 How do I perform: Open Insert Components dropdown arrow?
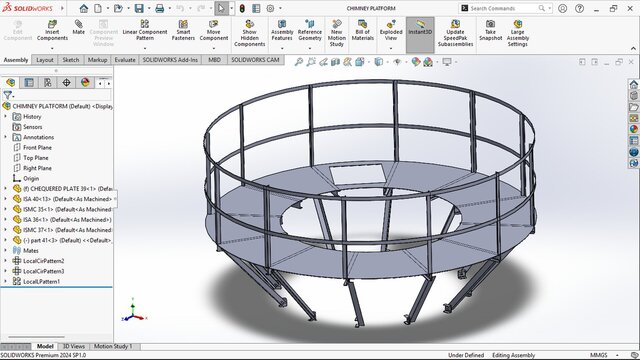pos(52,49)
